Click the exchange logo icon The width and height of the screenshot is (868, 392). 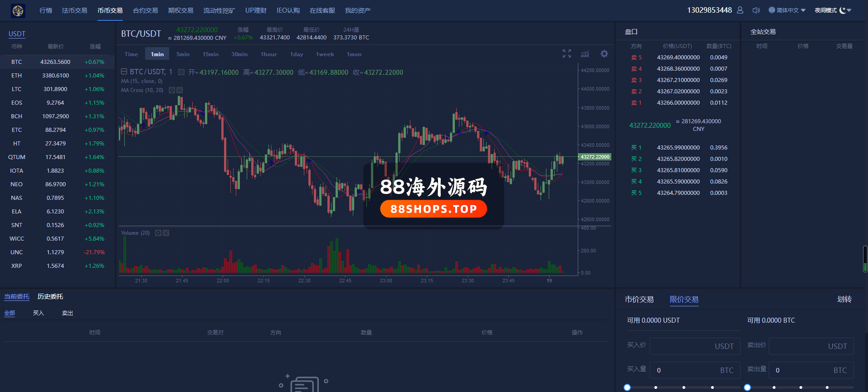[18, 10]
